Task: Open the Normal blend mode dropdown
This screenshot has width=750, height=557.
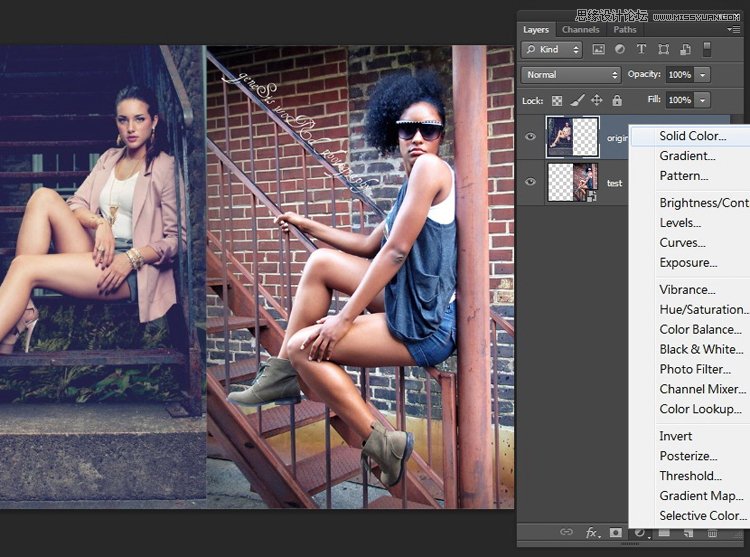Action: pyautogui.click(x=572, y=75)
